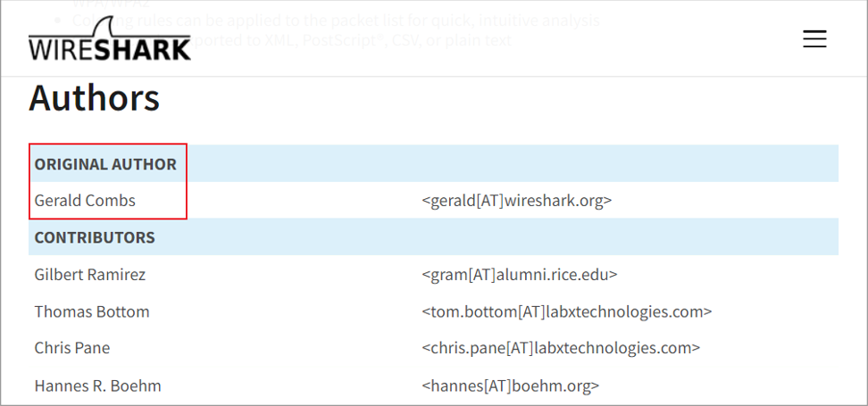This screenshot has width=868, height=406.
Task: Click gram[AT]alumni.rice.edu email address
Action: pyautogui.click(x=519, y=274)
